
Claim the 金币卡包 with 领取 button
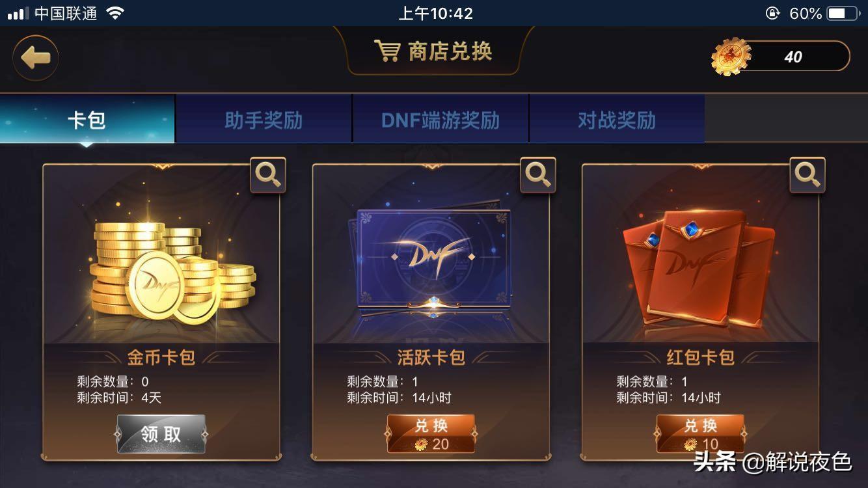(x=161, y=434)
